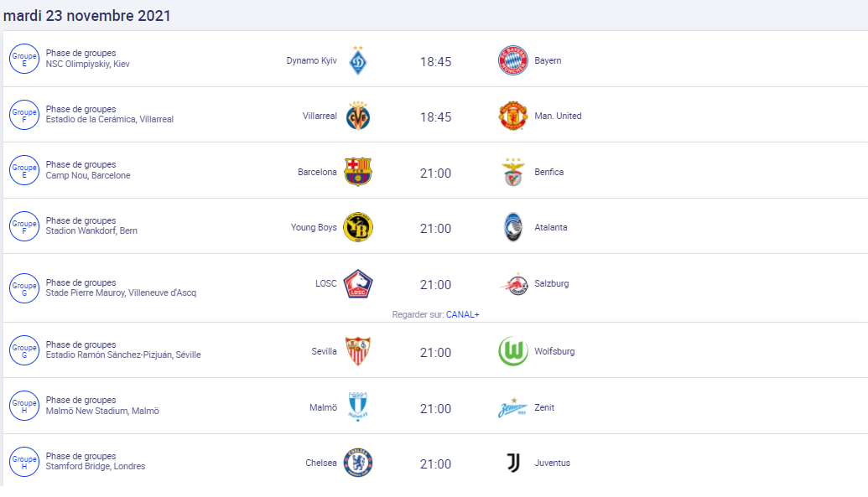Click the Malmö club crest

[x=358, y=406]
